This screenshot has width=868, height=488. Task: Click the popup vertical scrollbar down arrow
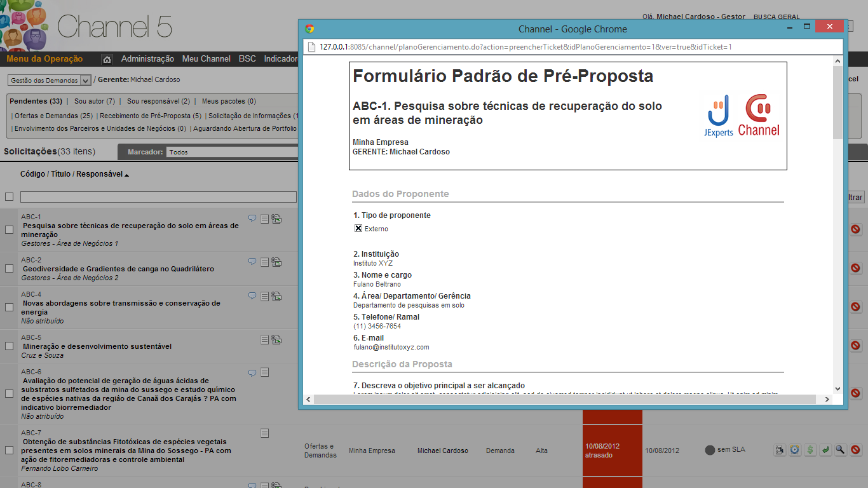(x=837, y=388)
